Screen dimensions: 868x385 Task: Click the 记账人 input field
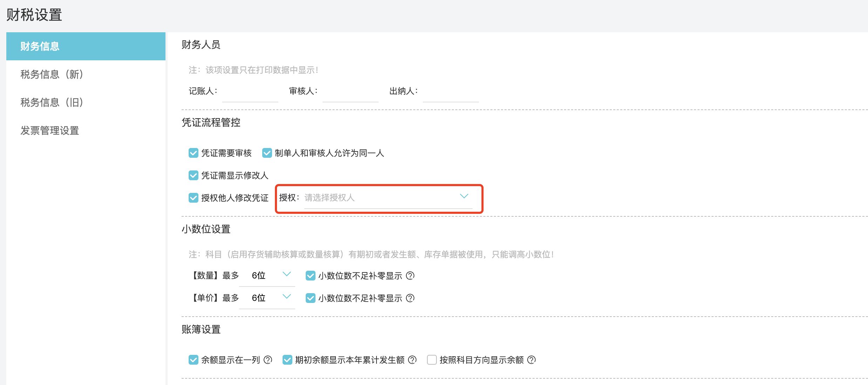click(x=250, y=93)
